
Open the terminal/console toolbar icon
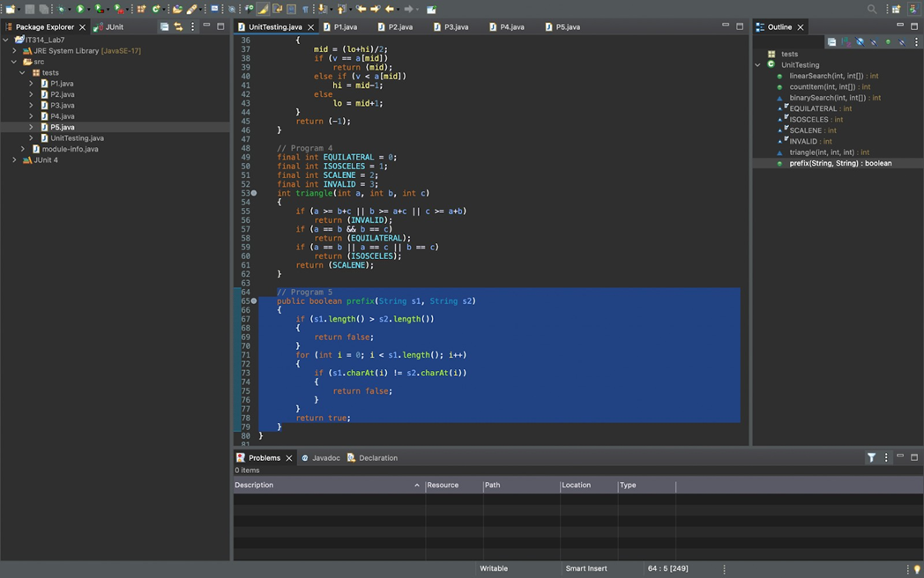[214, 10]
